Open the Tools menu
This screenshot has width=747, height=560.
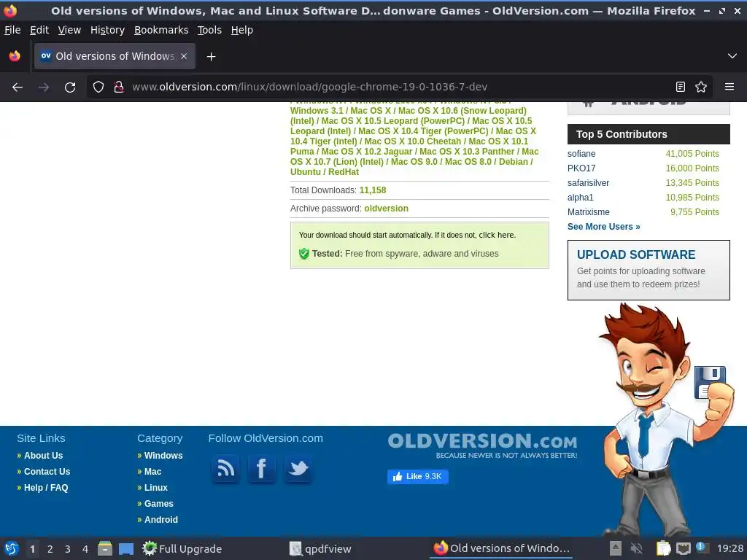(x=209, y=30)
